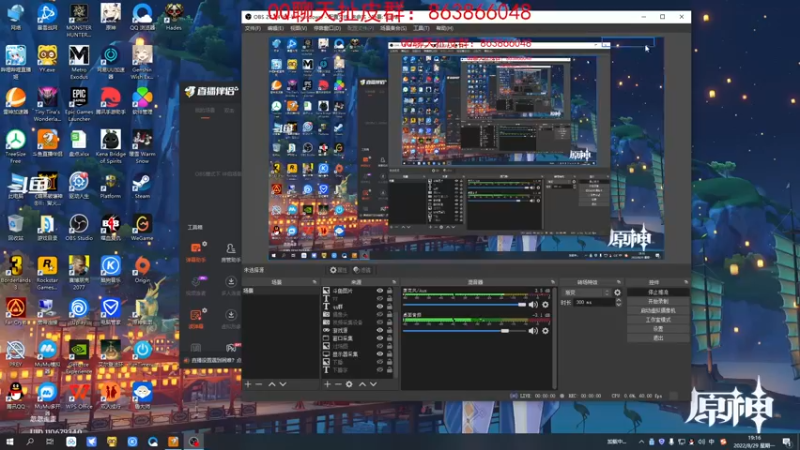Move selected source down with chevron
Viewport: 800px width, 450px height.
pos(373,384)
